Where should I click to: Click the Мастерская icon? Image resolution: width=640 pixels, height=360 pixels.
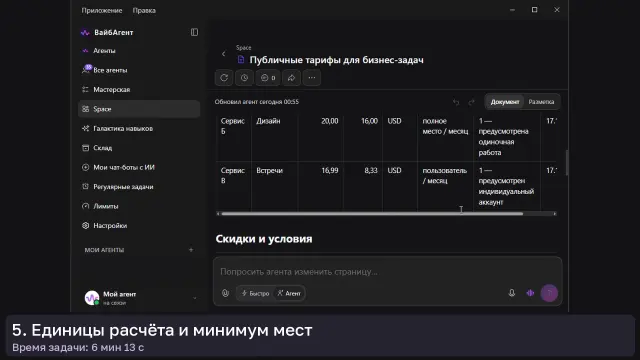point(85,89)
